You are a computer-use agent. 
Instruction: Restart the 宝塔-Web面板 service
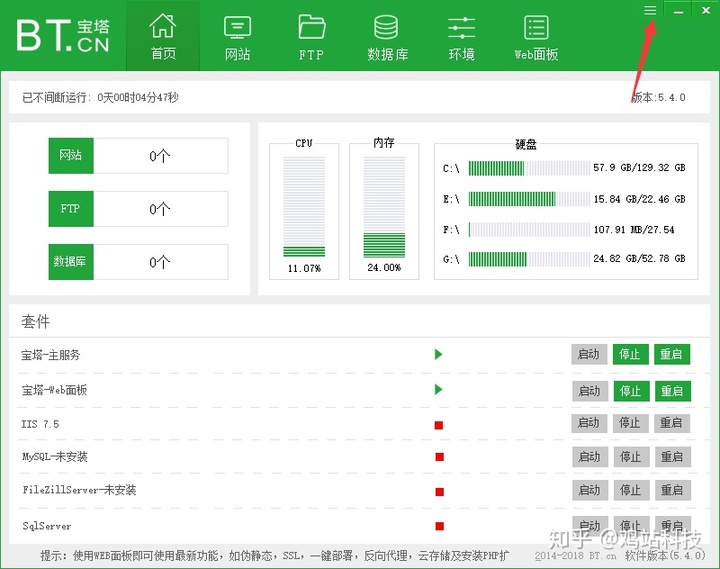[x=673, y=391]
